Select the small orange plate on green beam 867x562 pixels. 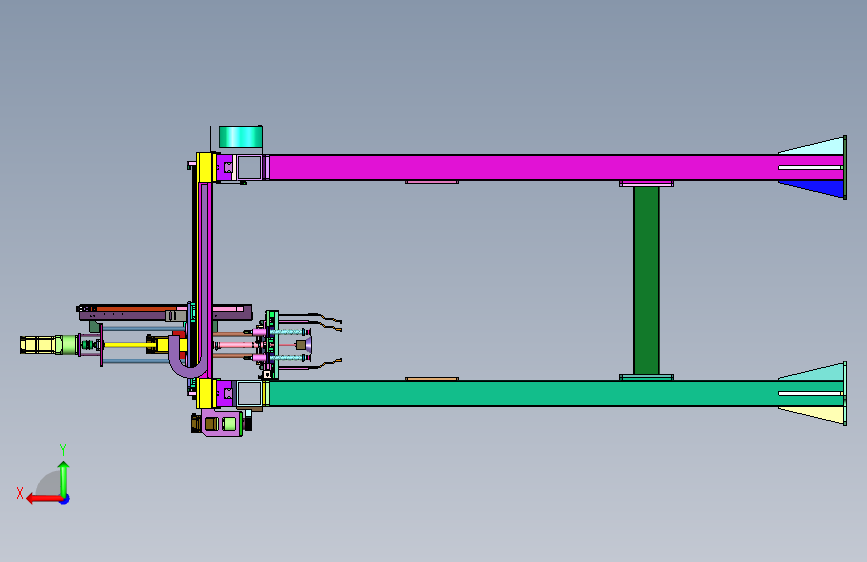(x=432, y=379)
